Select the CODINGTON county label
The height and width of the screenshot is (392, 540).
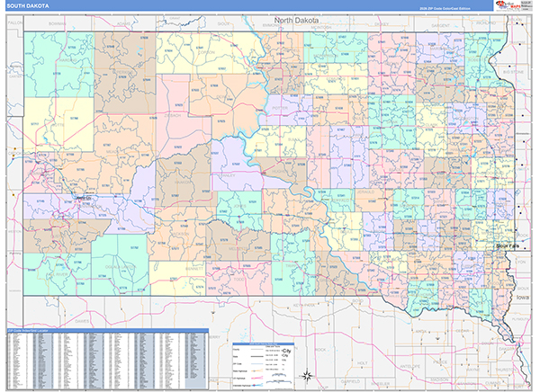click(x=467, y=119)
